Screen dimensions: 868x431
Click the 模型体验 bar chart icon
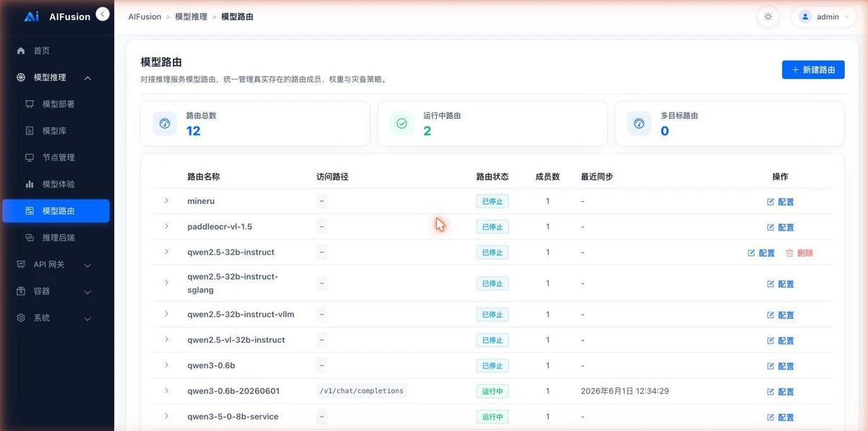30,184
